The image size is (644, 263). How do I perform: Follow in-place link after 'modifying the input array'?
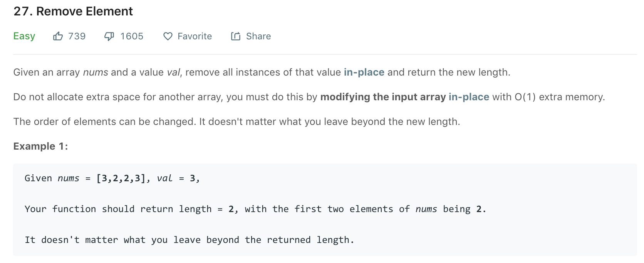click(469, 97)
